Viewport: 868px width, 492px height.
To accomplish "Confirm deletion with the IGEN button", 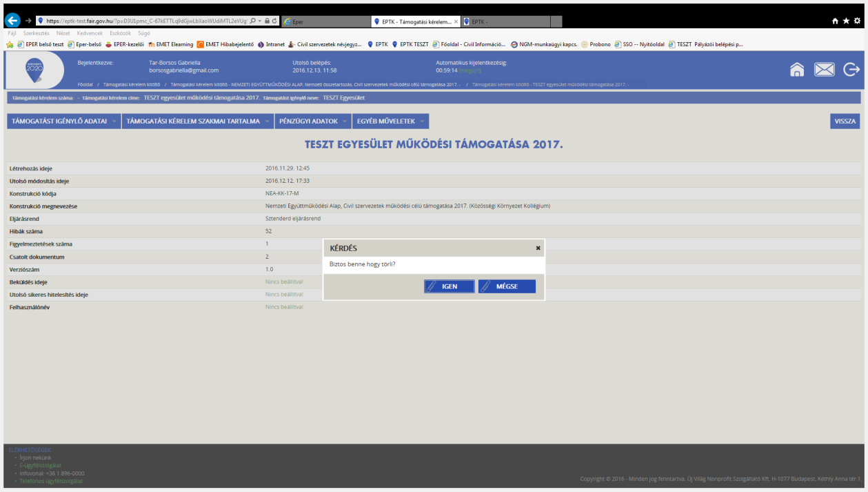I will point(450,286).
